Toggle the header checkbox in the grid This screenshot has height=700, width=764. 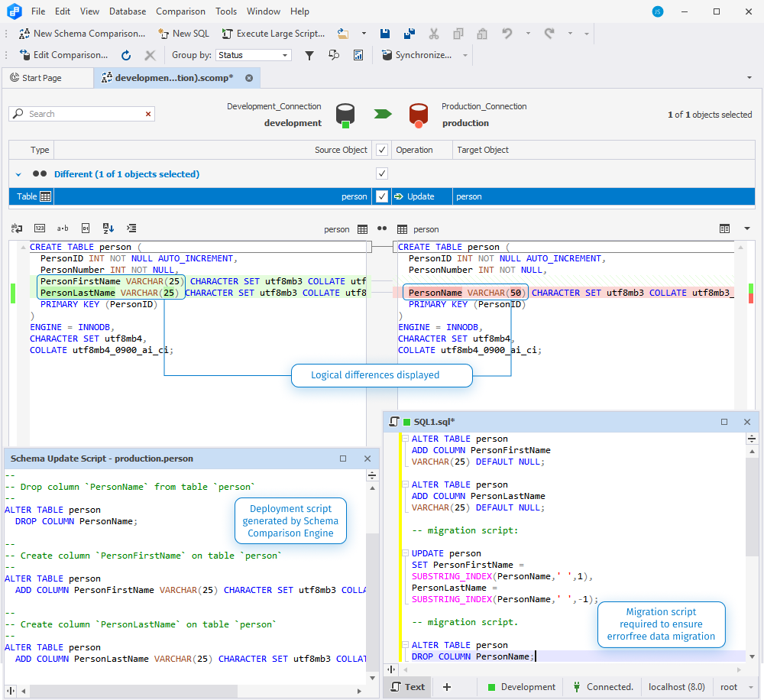click(x=382, y=150)
